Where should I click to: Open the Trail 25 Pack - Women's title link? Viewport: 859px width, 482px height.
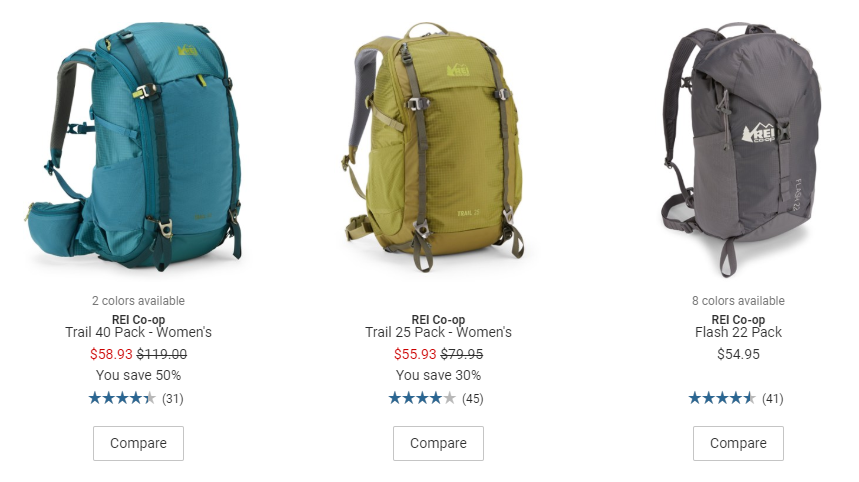[438, 332]
